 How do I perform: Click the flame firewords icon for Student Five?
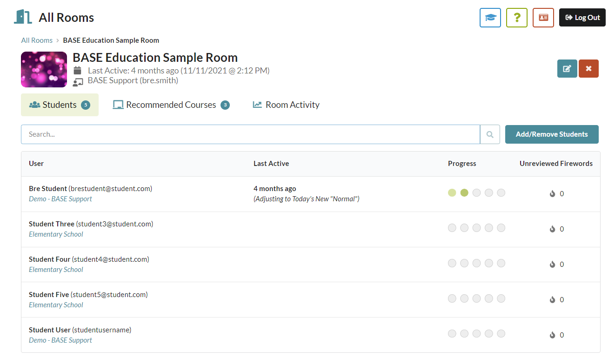point(553,300)
